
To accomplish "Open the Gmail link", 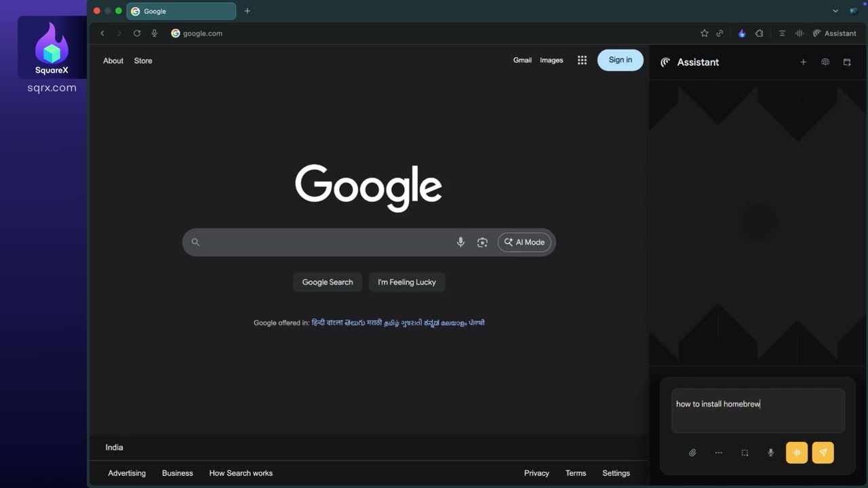I will [x=522, y=60].
